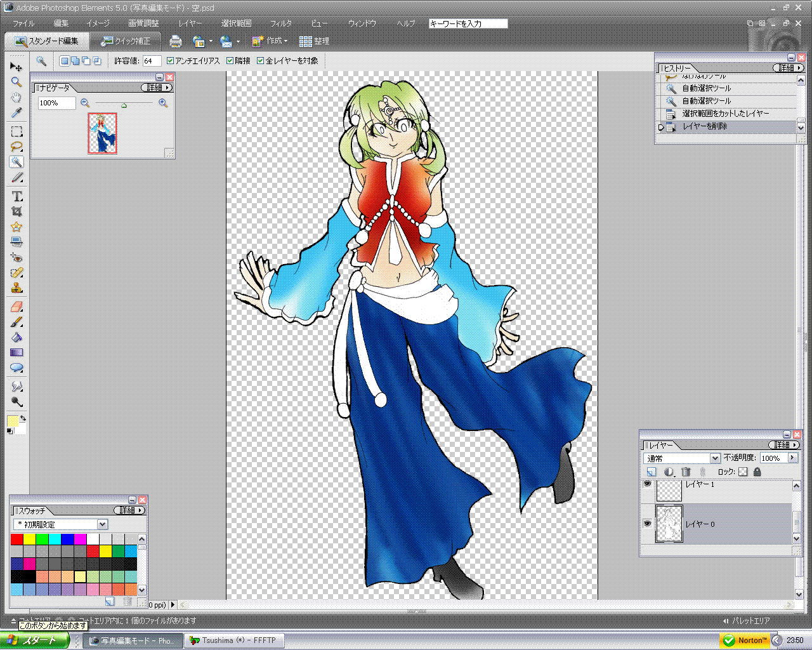Screen dimensions: 812x650
Task: Select the Hand tool
Action: click(16, 97)
